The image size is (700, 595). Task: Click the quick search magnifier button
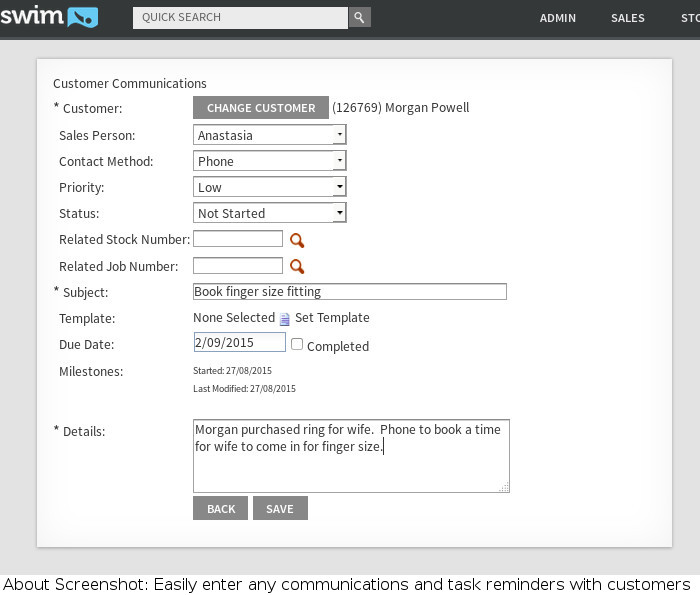(359, 17)
